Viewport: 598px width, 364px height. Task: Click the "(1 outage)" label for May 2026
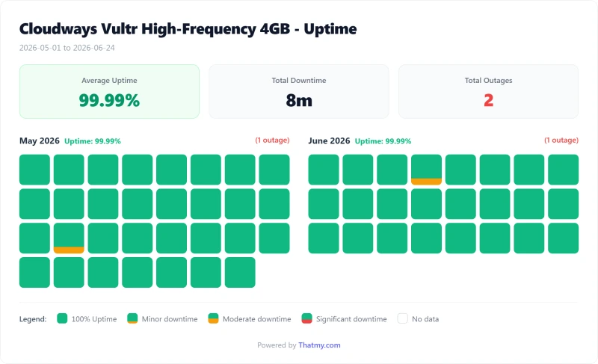[272, 141]
